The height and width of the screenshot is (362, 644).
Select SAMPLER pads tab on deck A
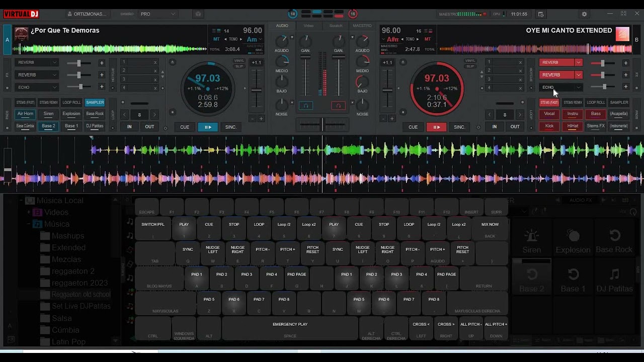[95, 103]
